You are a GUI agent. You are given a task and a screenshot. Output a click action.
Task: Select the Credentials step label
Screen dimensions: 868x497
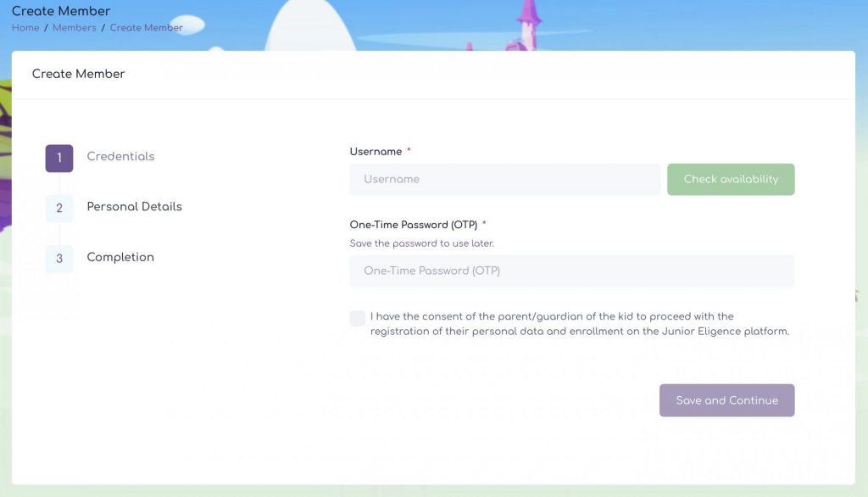(x=120, y=157)
